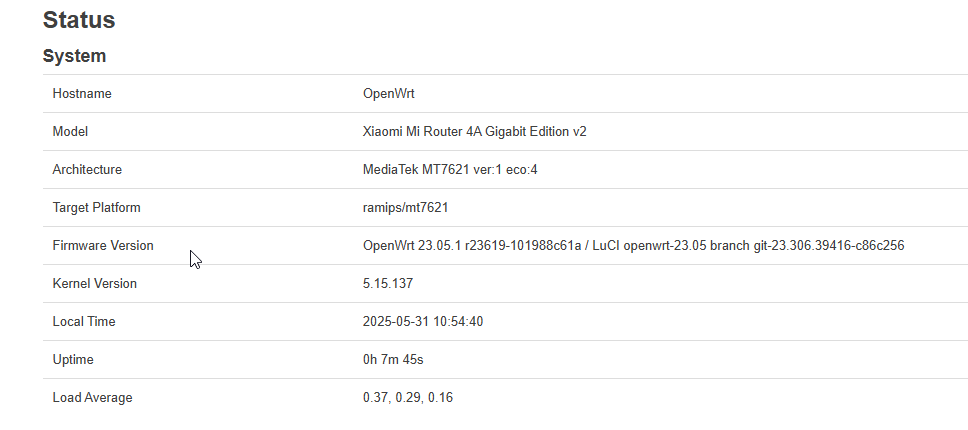968x430 pixels.
Task: Select the Load Average label
Action: click(93, 398)
